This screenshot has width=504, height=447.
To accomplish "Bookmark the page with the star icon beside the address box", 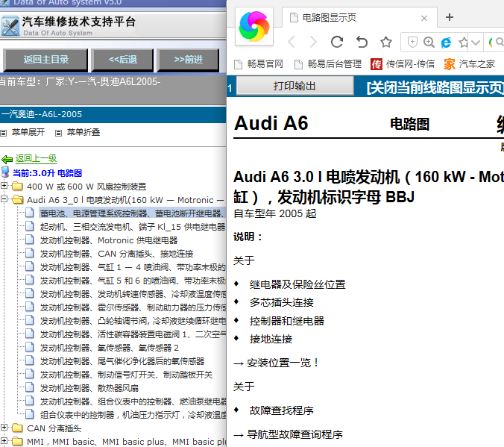I will pyautogui.click(x=386, y=42).
